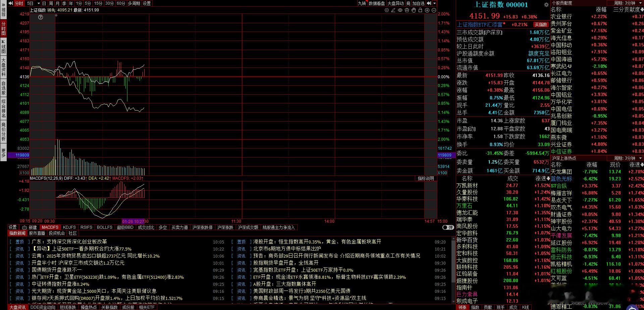
Task: Switch to the 股市直播 news tab
Action: 37,233
